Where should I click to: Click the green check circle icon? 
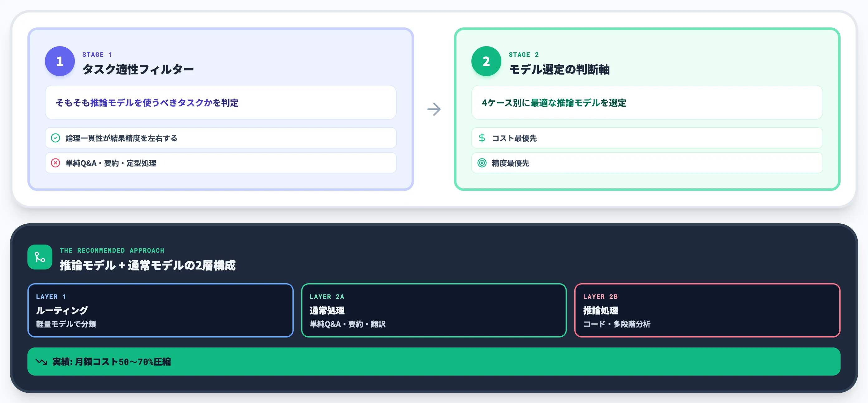(55, 138)
